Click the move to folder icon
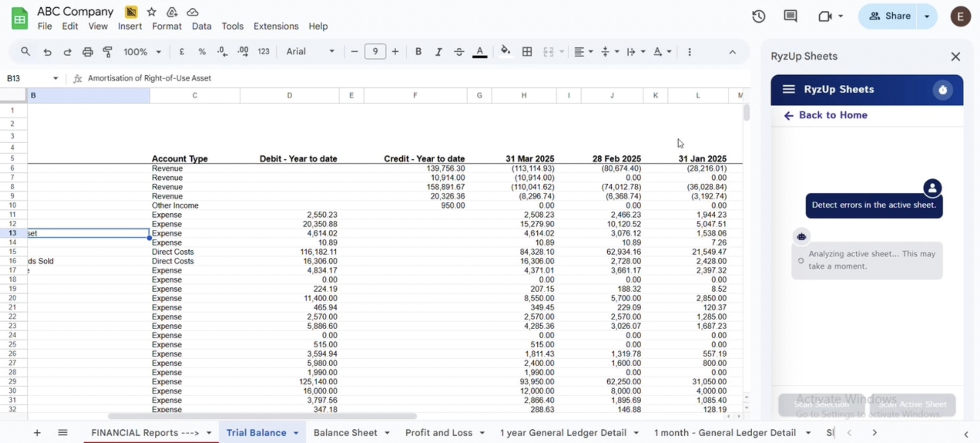980x443 pixels. click(172, 12)
